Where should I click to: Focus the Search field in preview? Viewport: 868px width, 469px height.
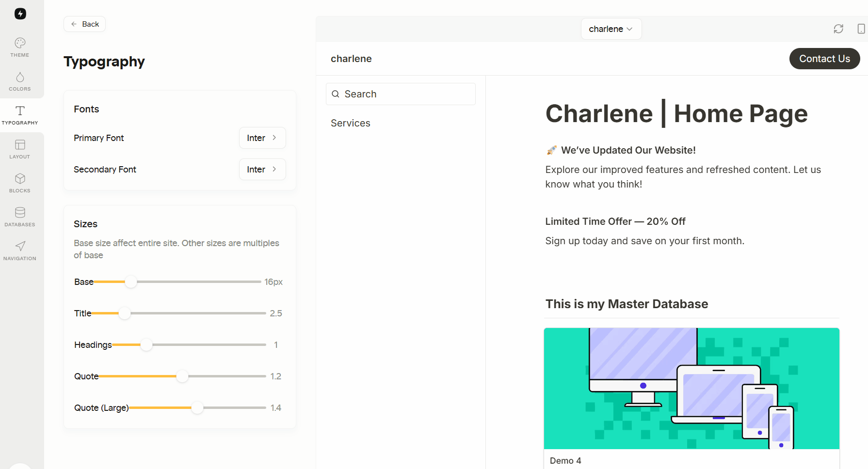pyautogui.click(x=401, y=94)
